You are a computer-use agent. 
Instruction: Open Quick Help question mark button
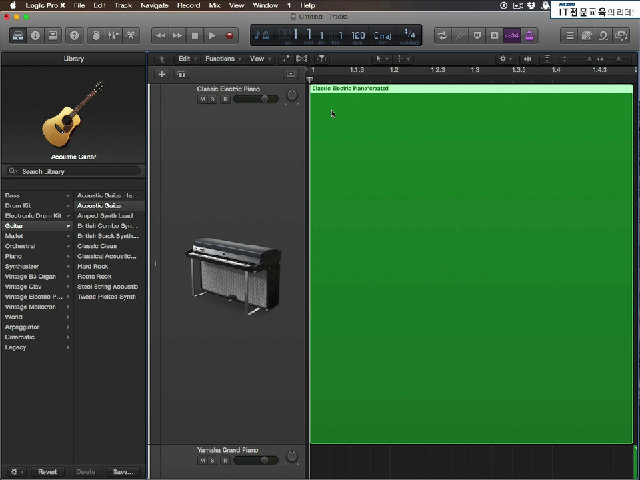(74, 36)
